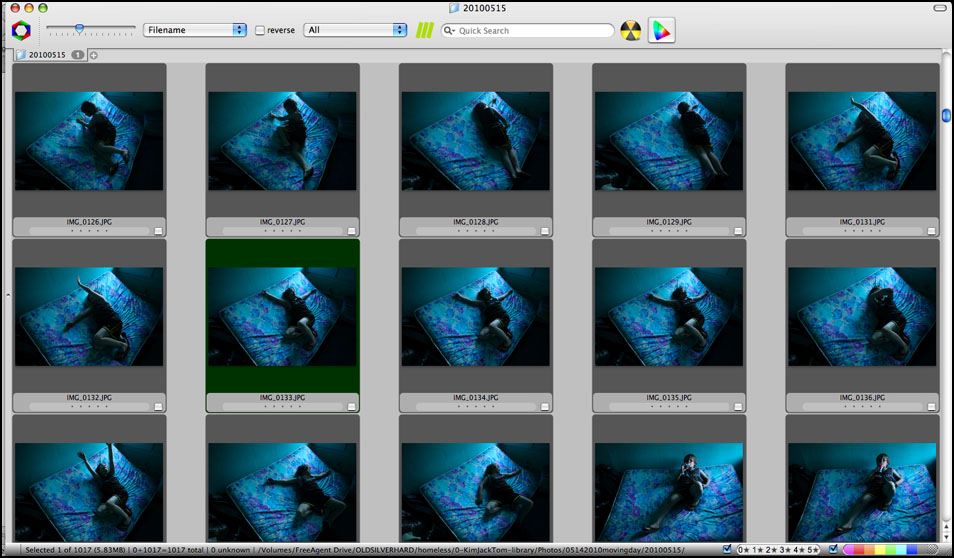Viewport: 954px width, 558px height.
Task: Click the scroll-down arrow of the vertical scrollbar
Action: [x=946, y=536]
